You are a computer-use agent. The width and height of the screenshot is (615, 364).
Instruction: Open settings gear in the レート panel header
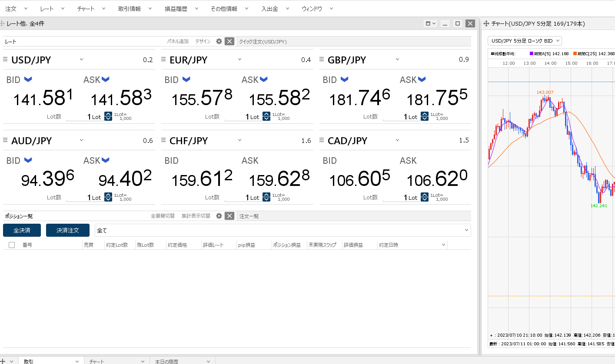coord(219,41)
